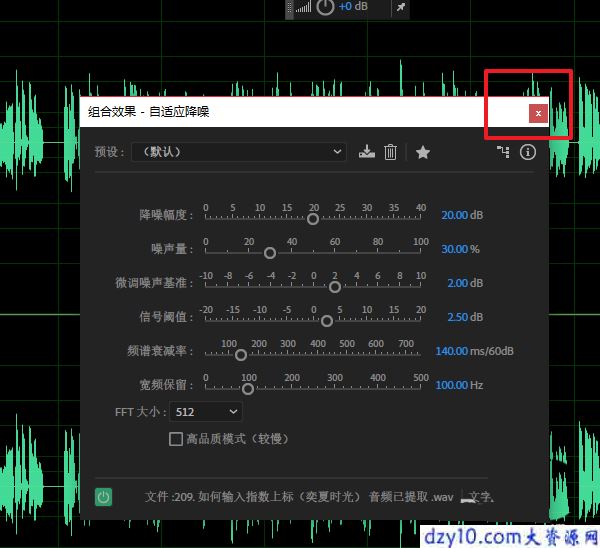Image resolution: width=600 pixels, height=548 pixels.
Task: Expand the FFT 大小 512 dropdown
Action: point(205,412)
